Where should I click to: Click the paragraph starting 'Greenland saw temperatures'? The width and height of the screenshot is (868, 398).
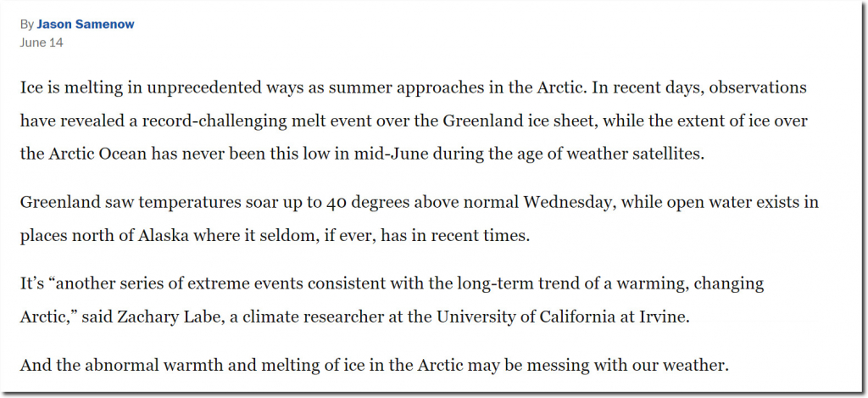(x=419, y=218)
